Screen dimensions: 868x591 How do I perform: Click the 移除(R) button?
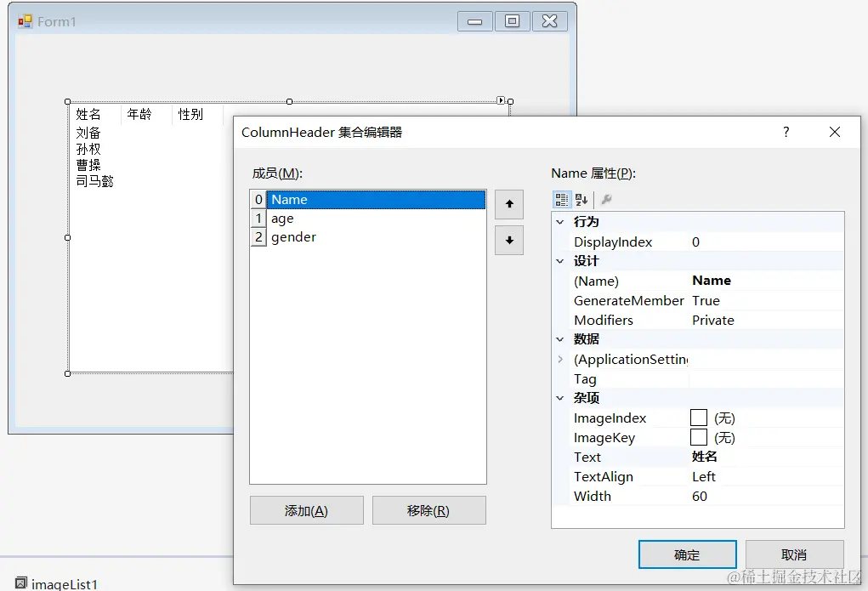pyautogui.click(x=429, y=510)
